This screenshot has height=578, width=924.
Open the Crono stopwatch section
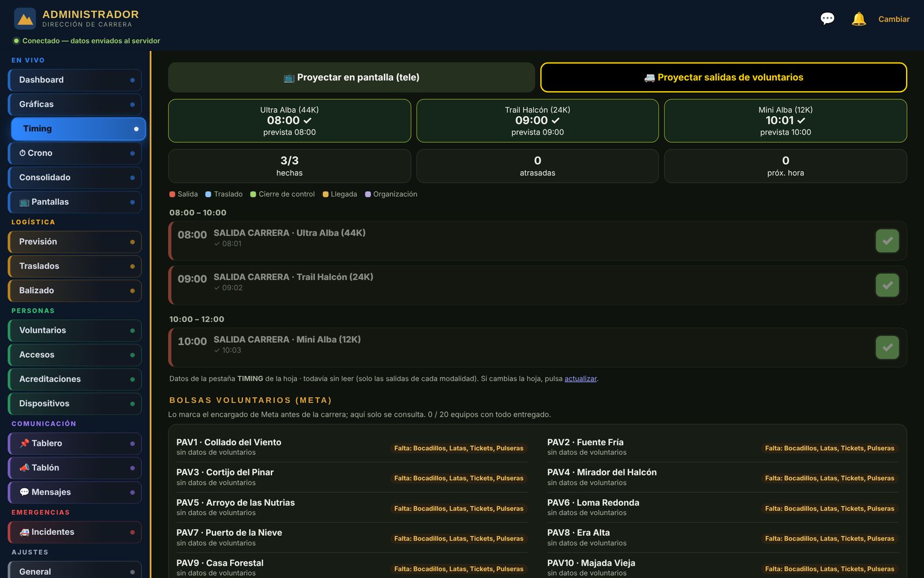74,153
